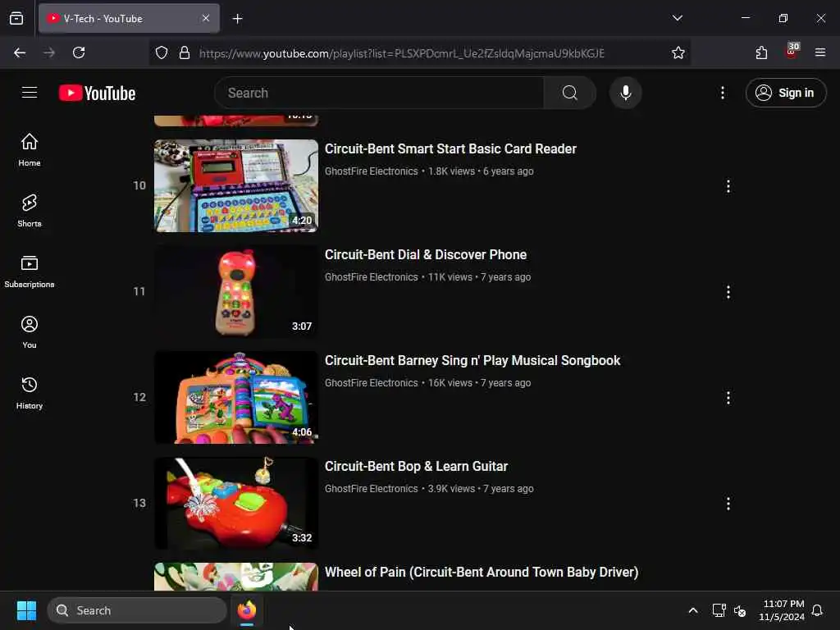
Task: Open the Windows Start menu
Action: pos(26,610)
